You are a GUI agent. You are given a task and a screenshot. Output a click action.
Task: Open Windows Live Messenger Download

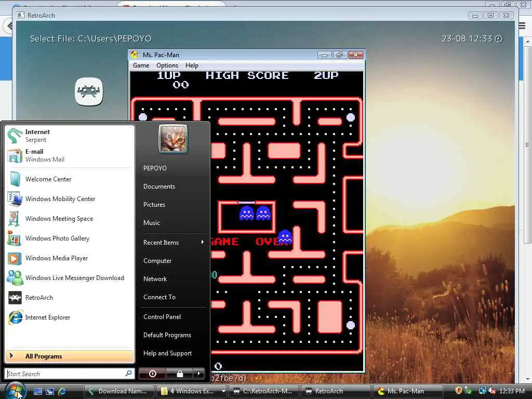tap(70, 278)
